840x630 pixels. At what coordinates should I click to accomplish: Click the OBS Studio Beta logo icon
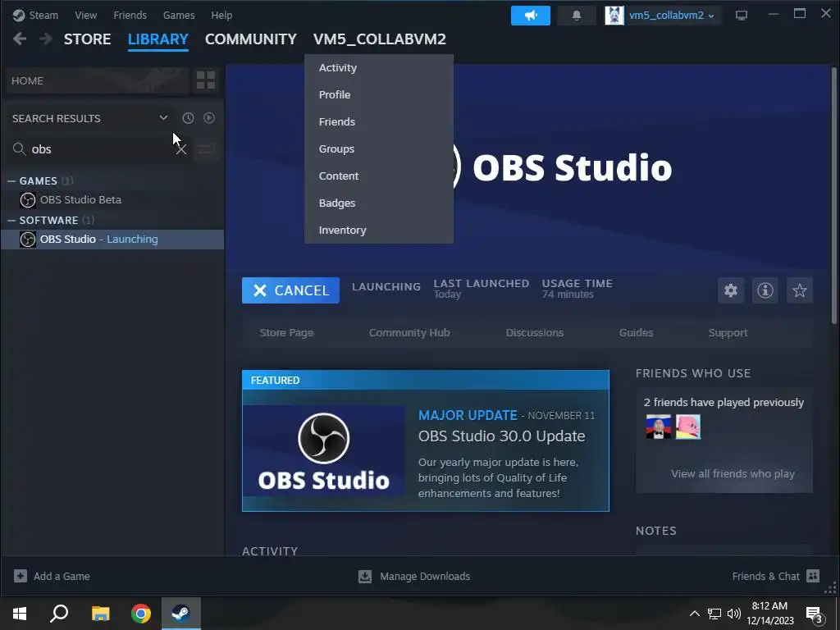[28, 200]
